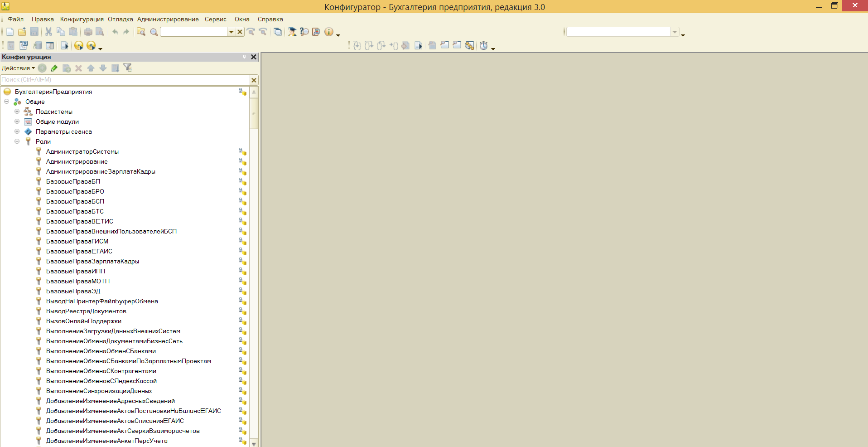This screenshot has width=868, height=447.
Task: Click the New document icon
Action: tap(10, 32)
